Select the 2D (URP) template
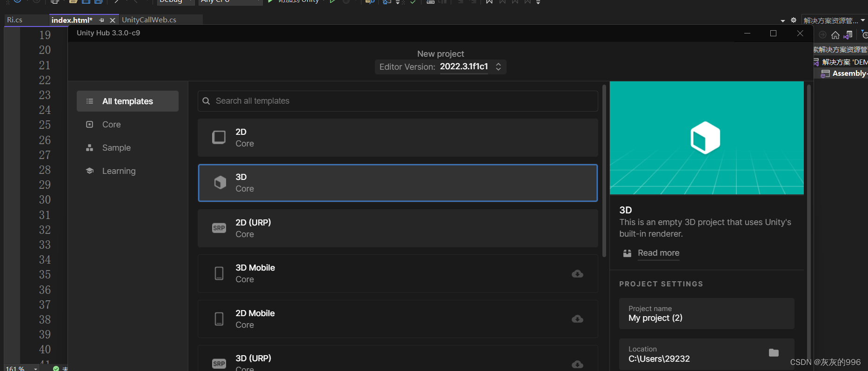The image size is (868, 371). coord(398,228)
